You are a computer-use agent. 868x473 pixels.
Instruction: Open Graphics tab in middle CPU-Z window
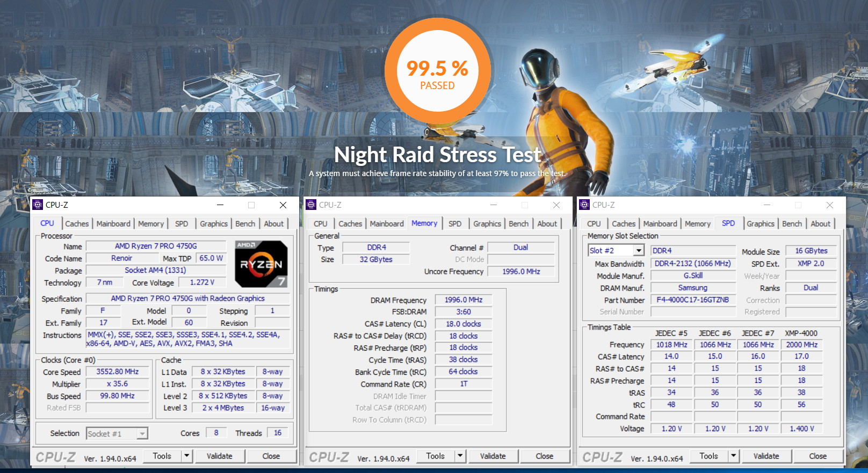(487, 224)
